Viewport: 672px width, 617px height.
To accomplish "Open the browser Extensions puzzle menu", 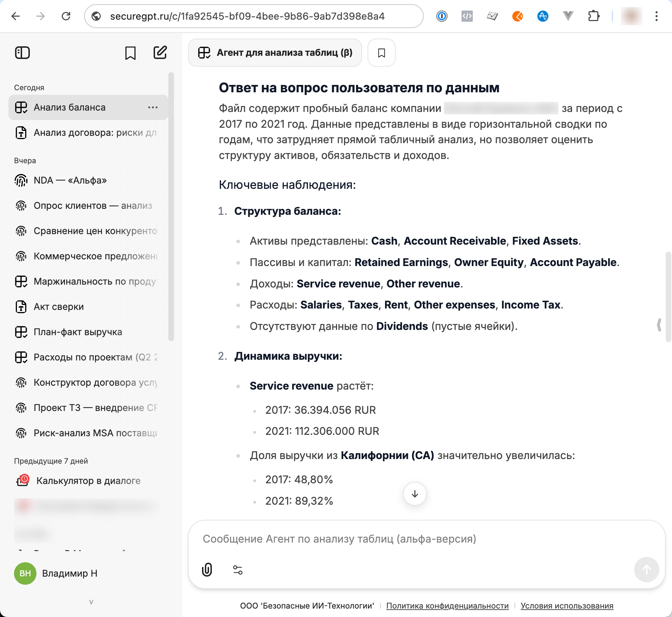I will (x=593, y=16).
